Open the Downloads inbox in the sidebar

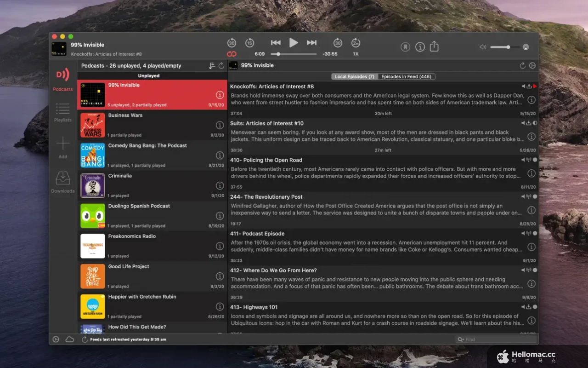63,182
